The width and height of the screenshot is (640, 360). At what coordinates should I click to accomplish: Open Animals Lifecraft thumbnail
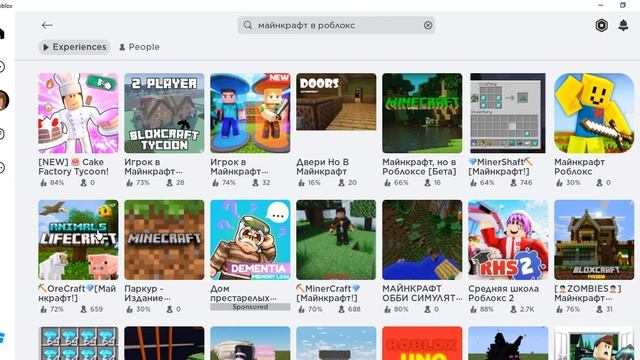pos(78,240)
